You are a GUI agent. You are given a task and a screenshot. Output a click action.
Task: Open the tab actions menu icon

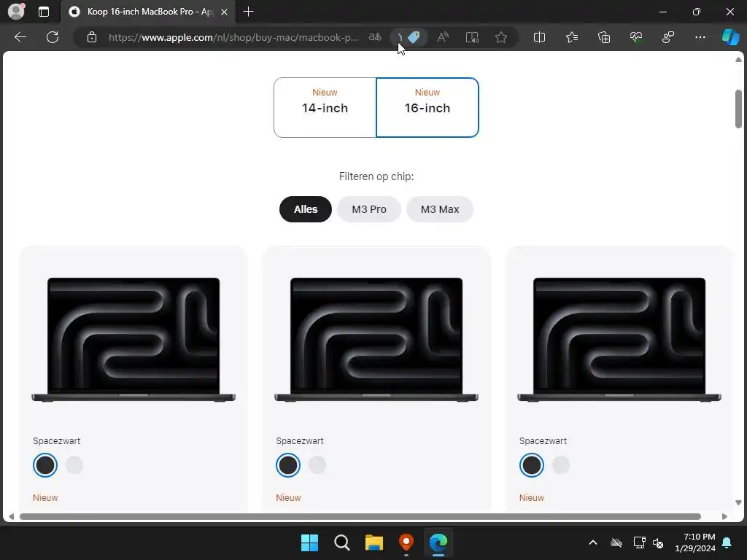[44, 12]
